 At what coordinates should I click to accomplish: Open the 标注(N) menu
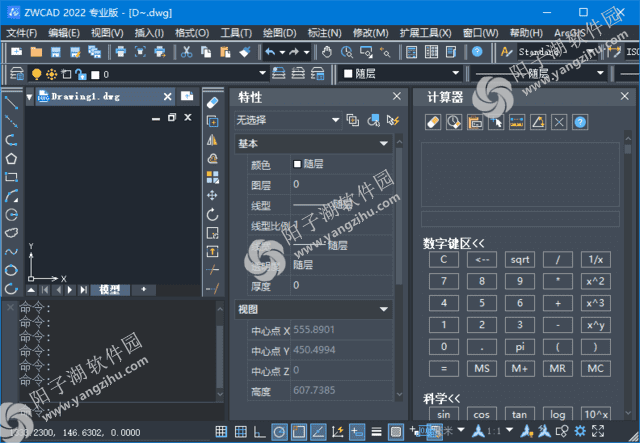pos(324,33)
